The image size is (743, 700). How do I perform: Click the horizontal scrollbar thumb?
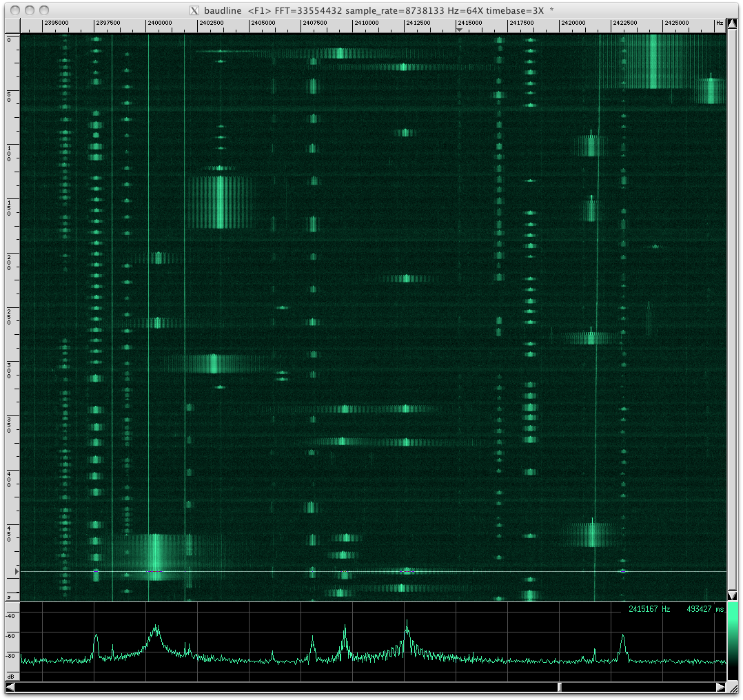click(560, 687)
